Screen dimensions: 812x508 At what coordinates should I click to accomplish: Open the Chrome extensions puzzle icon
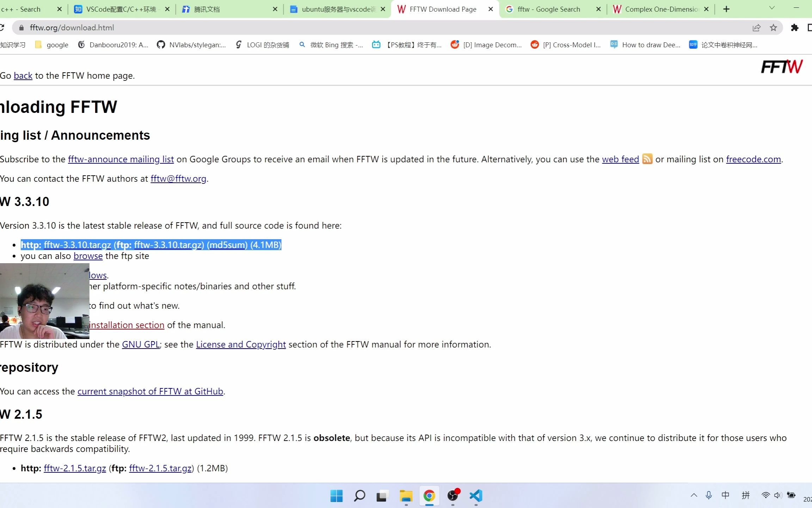795,28
